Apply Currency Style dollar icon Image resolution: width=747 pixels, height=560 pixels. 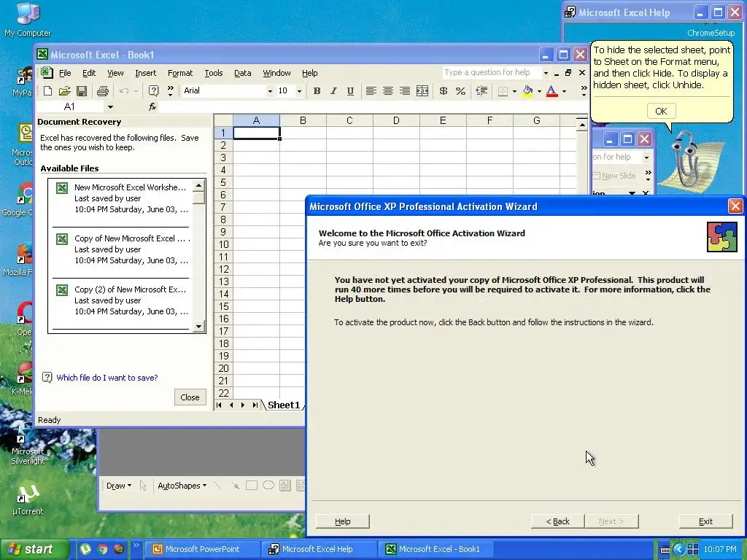(443, 91)
